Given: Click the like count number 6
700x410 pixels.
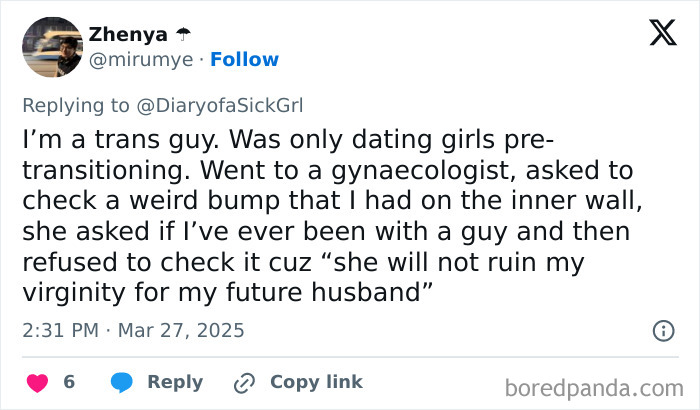Looking at the screenshot, I should coord(69,383).
